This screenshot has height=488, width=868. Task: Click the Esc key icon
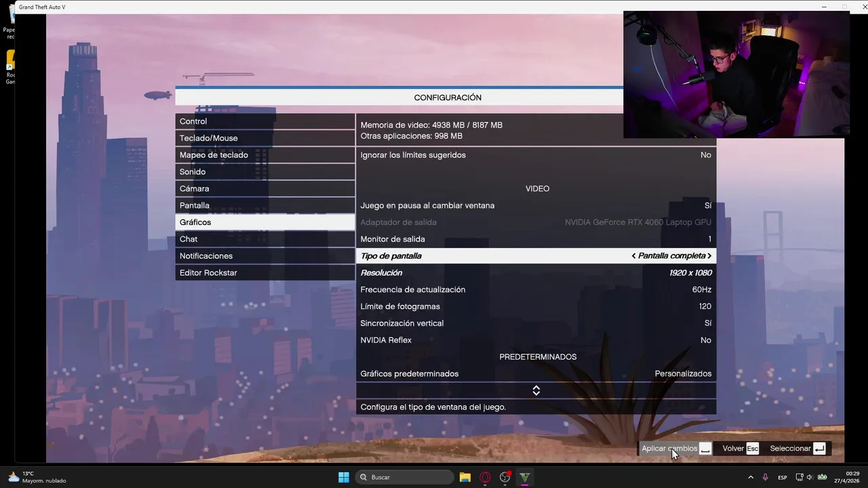753,449
